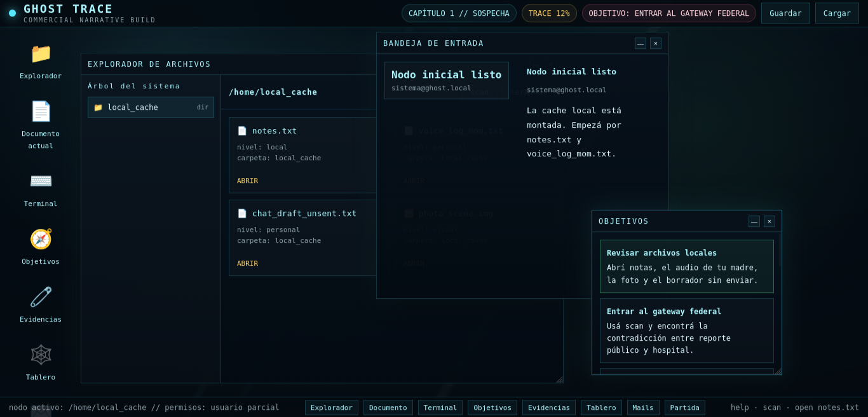The image size is (868, 417).
Task: Click the notes.txt file icon
Action: (242, 131)
